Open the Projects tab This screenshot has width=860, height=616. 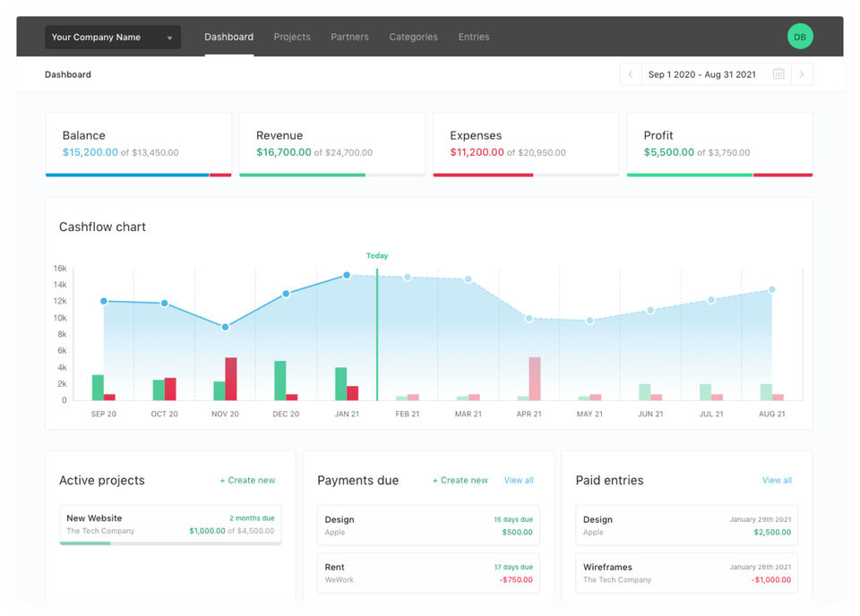(x=292, y=37)
